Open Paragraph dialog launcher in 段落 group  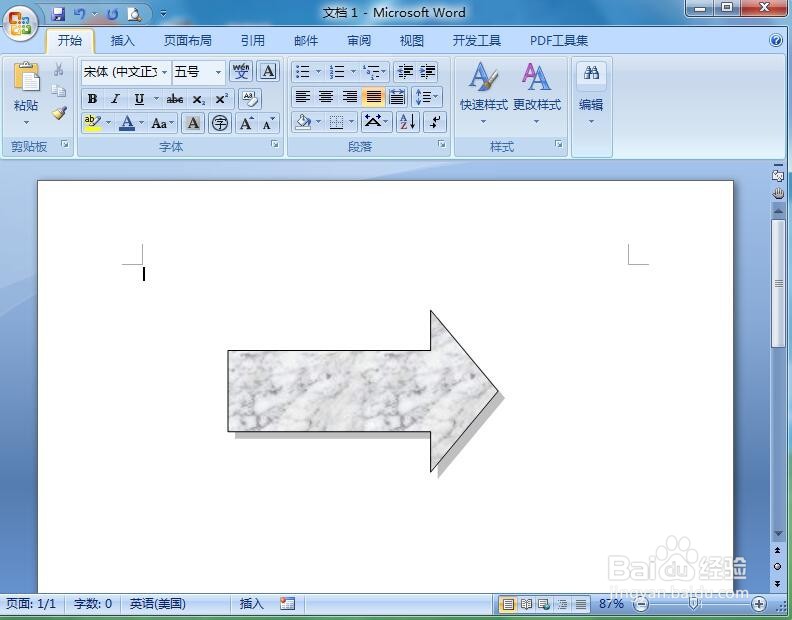point(442,145)
